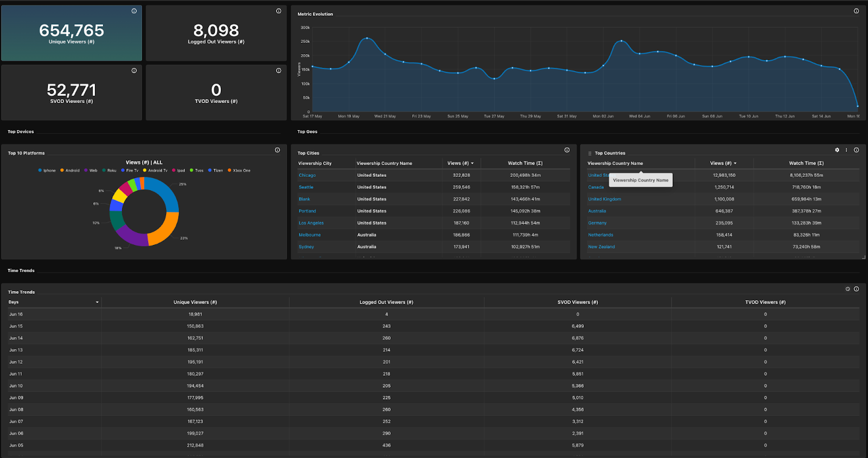Image resolution: width=868 pixels, height=458 pixels.
Task: Open three-dot menu on Top Countries panel
Action: (846, 150)
